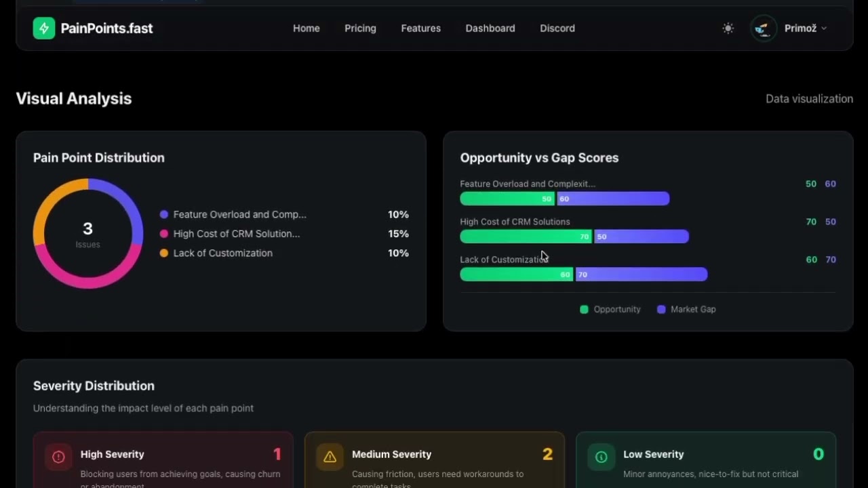868x488 pixels.
Task: Click the Medium Severity count of 2
Action: pos(548,454)
